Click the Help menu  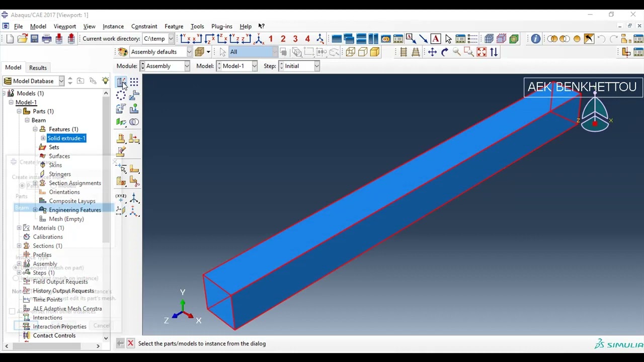point(246,26)
